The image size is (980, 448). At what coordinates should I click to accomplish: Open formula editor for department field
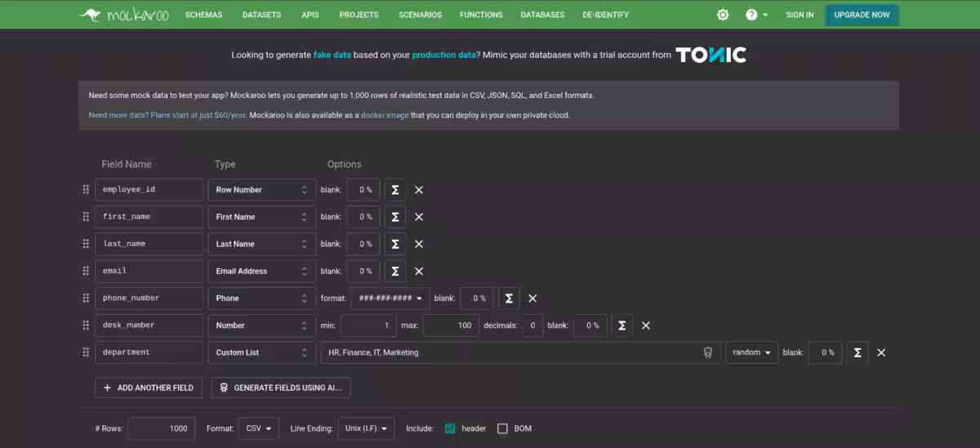click(857, 352)
